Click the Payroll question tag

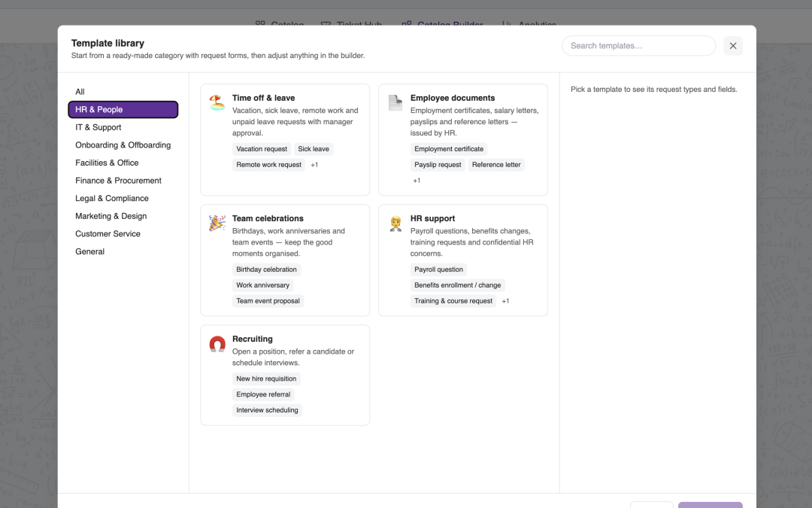tap(438, 269)
